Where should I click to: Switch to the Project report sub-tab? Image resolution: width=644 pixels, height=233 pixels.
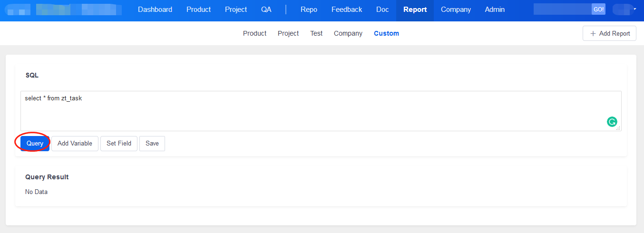(x=288, y=33)
